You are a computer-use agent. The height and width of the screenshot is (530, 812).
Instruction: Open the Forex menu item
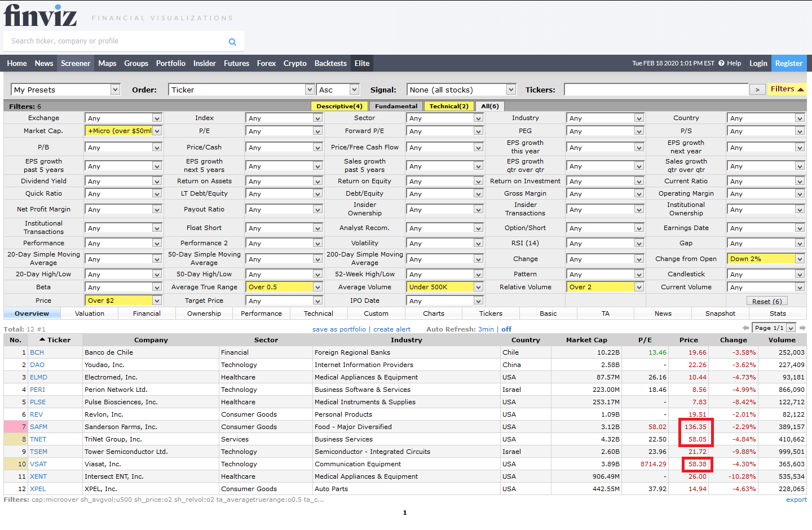(x=266, y=63)
